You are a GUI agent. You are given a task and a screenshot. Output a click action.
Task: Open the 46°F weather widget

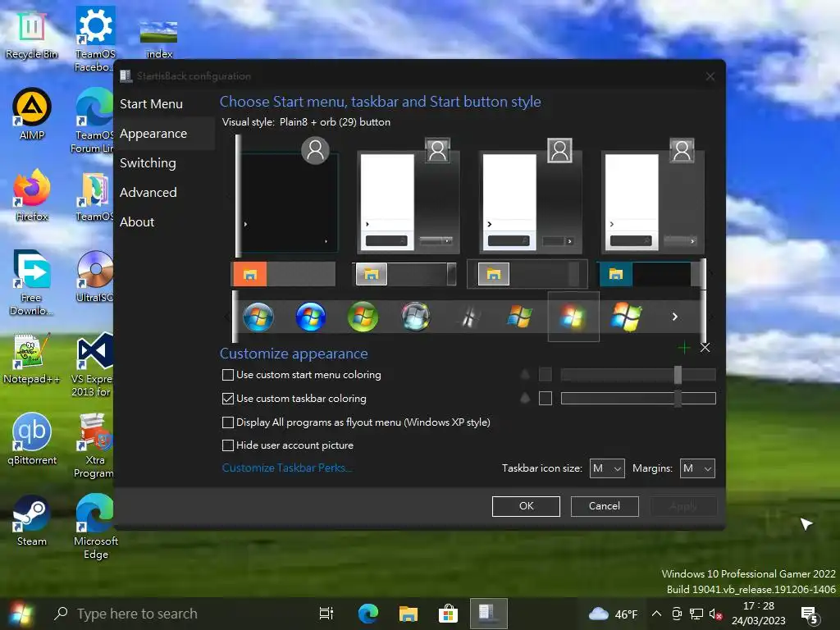coord(613,614)
